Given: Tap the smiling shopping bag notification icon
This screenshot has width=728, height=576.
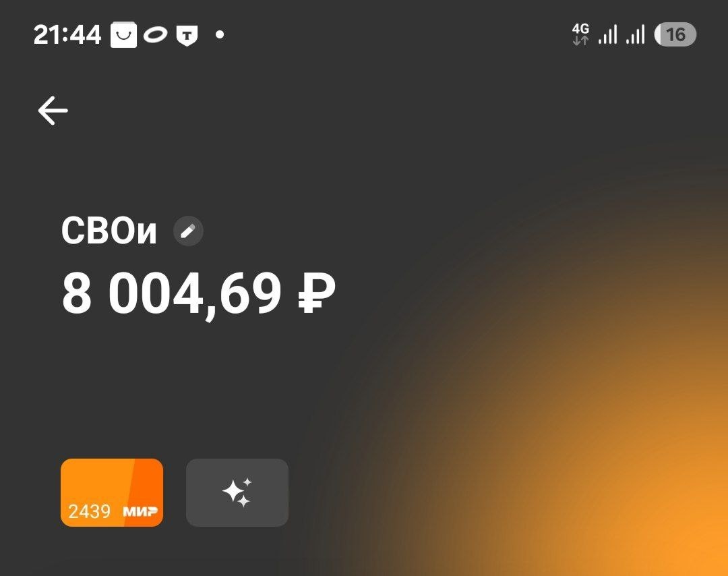Looking at the screenshot, I should click(x=123, y=35).
